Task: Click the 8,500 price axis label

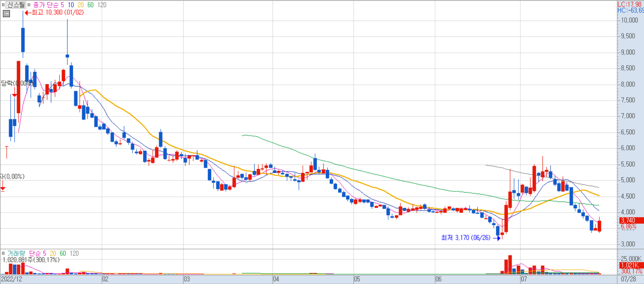Action: coord(628,68)
